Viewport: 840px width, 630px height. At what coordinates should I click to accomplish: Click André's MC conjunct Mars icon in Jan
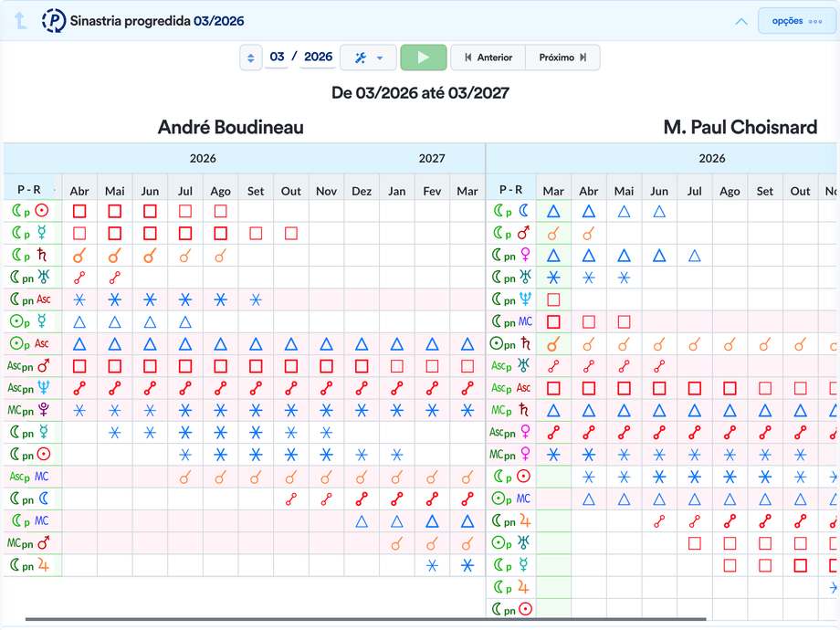tap(397, 544)
